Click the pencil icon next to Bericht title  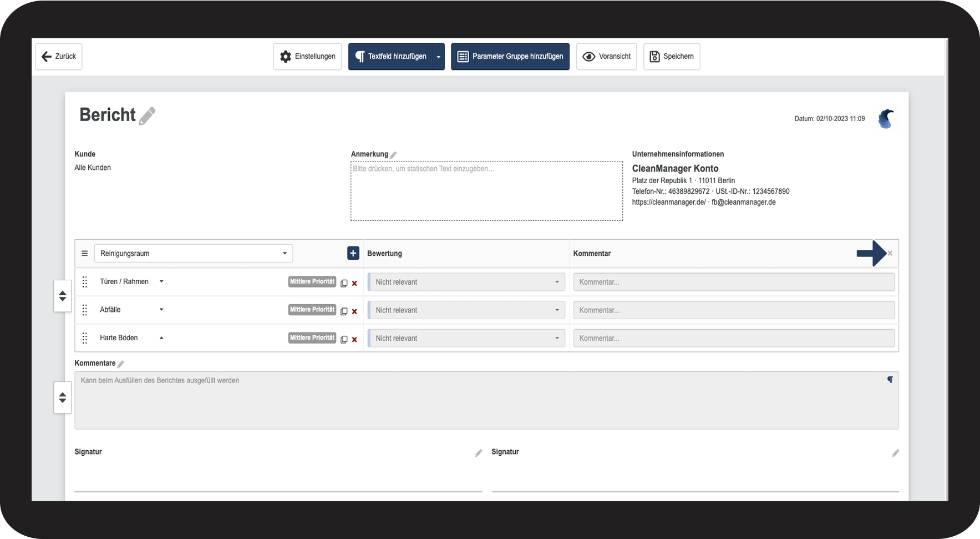[x=147, y=116]
